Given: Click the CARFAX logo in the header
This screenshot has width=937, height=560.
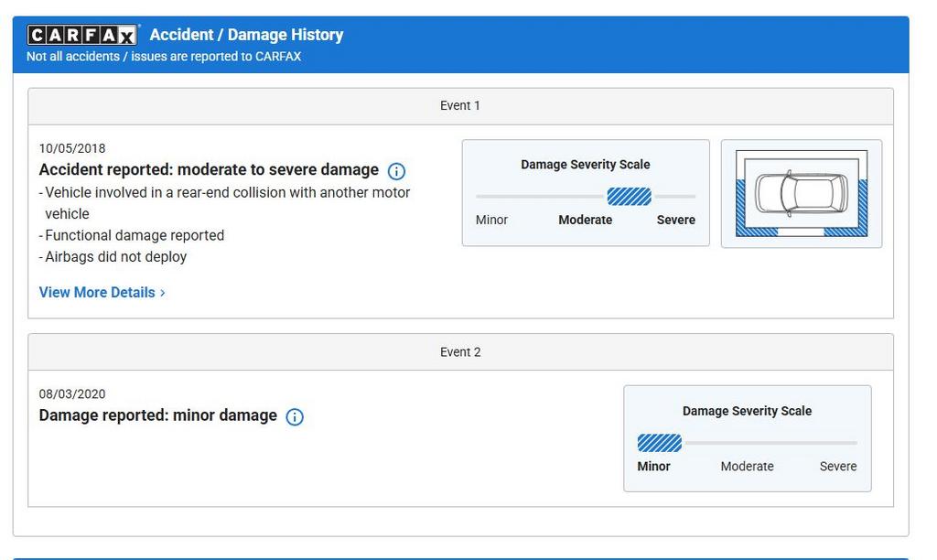Looking at the screenshot, I should coord(82,36).
